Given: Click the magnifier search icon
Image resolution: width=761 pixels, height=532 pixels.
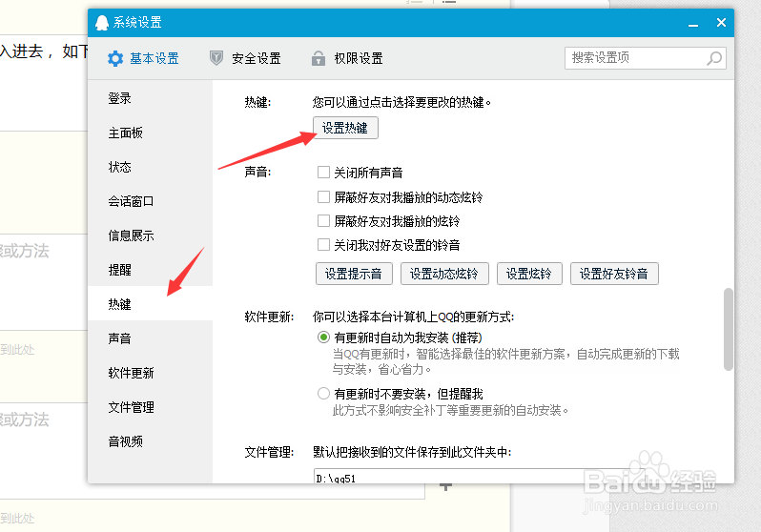Looking at the screenshot, I should [x=714, y=59].
